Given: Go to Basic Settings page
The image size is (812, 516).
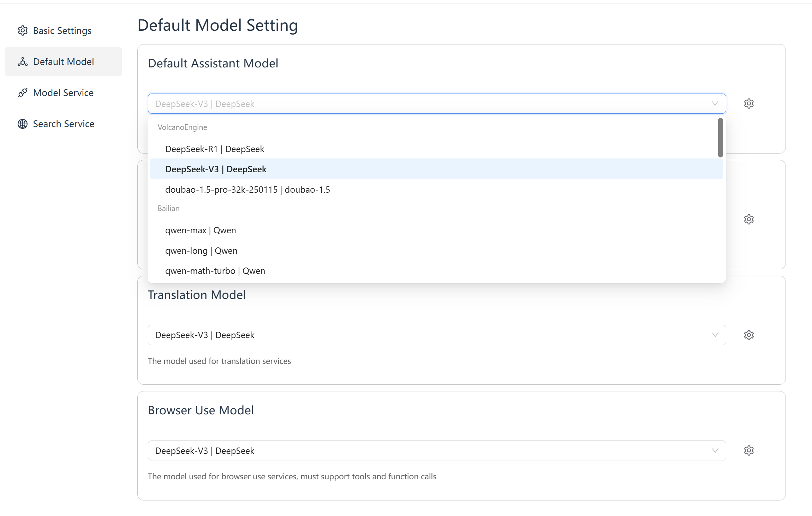Looking at the screenshot, I should tap(64, 31).
